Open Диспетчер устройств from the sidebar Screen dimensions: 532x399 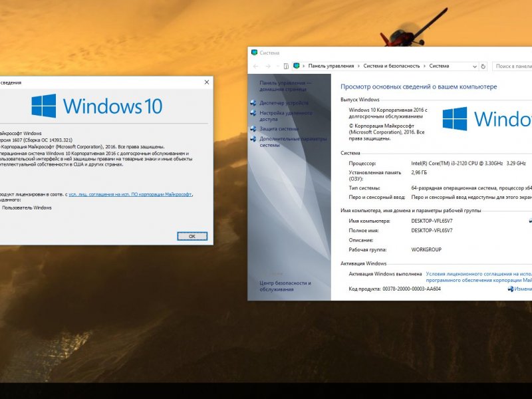[x=284, y=103]
